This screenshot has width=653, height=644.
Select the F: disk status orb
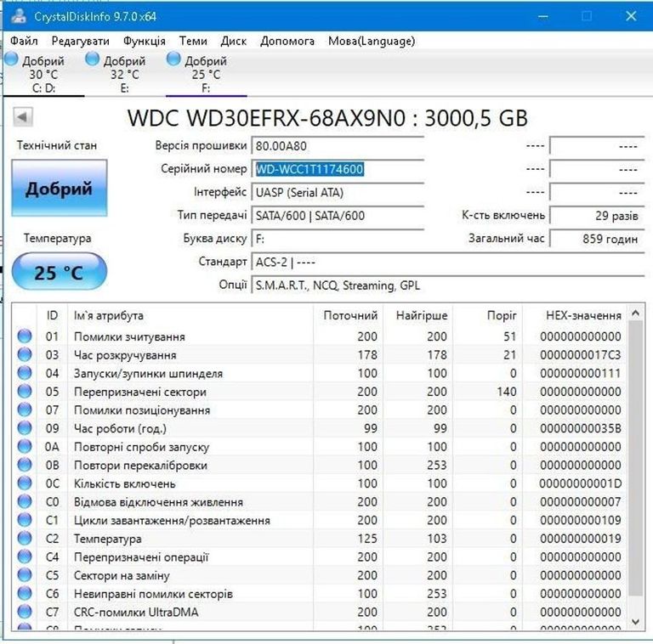click(x=173, y=59)
